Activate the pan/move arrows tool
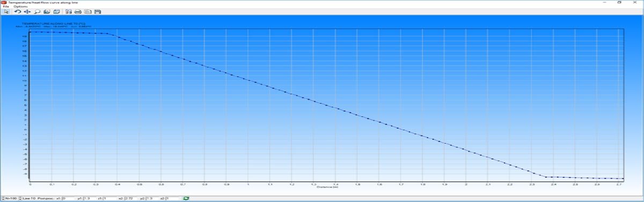The width and height of the screenshot is (644, 202). click(x=27, y=11)
